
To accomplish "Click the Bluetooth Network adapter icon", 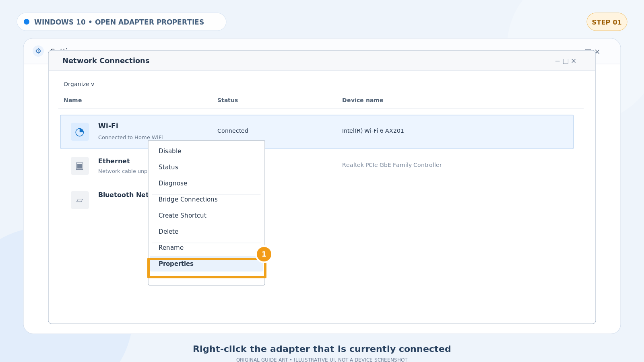I will pos(80,200).
